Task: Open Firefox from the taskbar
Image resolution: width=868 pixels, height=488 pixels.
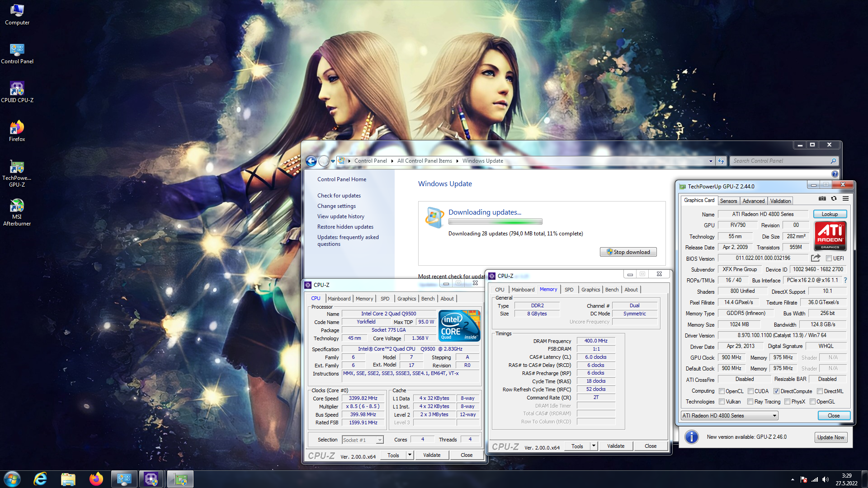Action: pyautogui.click(x=96, y=479)
